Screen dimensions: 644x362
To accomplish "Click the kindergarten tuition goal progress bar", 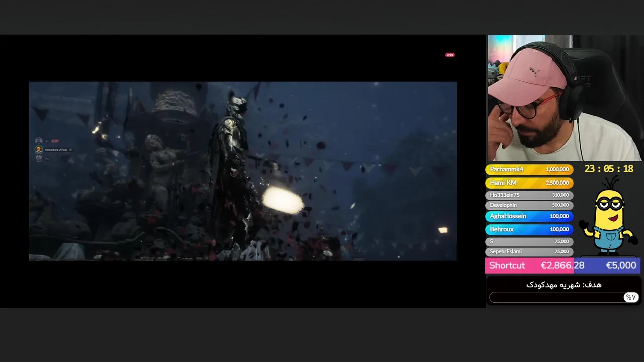I will (x=563, y=297).
